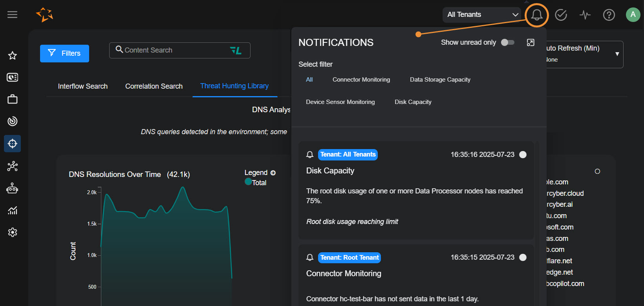Switch to Interflow Search tab
644x306 pixels.
click(82, 86)
